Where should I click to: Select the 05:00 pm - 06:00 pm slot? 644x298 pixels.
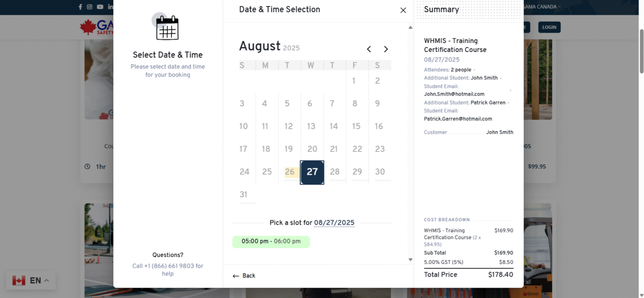(x=271, y=242)
